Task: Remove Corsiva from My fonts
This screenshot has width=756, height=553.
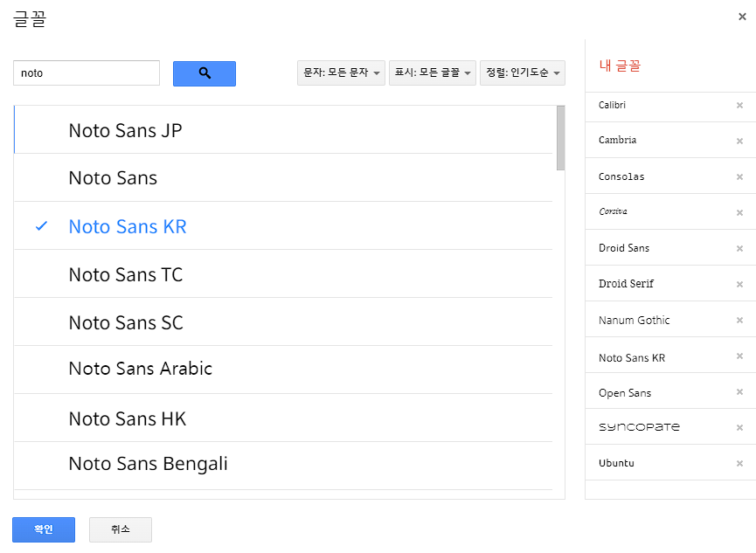Action: tap(739, 212)
